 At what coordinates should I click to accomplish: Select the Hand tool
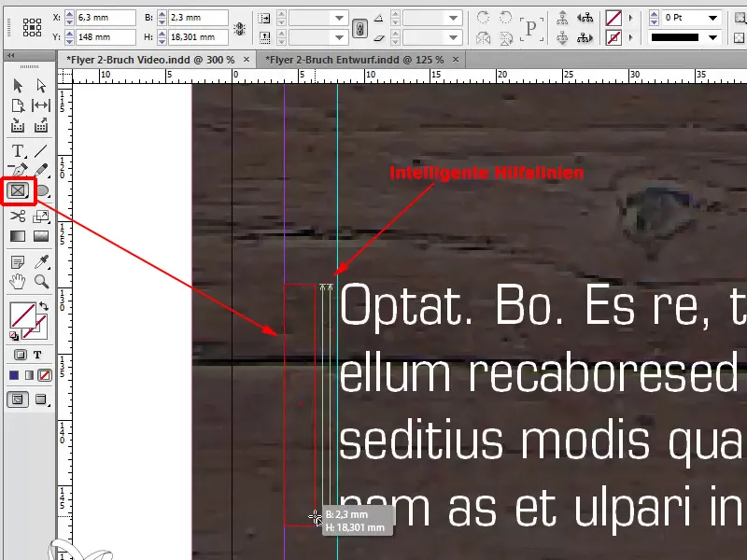pyautogui.click(x=17, y=282)
